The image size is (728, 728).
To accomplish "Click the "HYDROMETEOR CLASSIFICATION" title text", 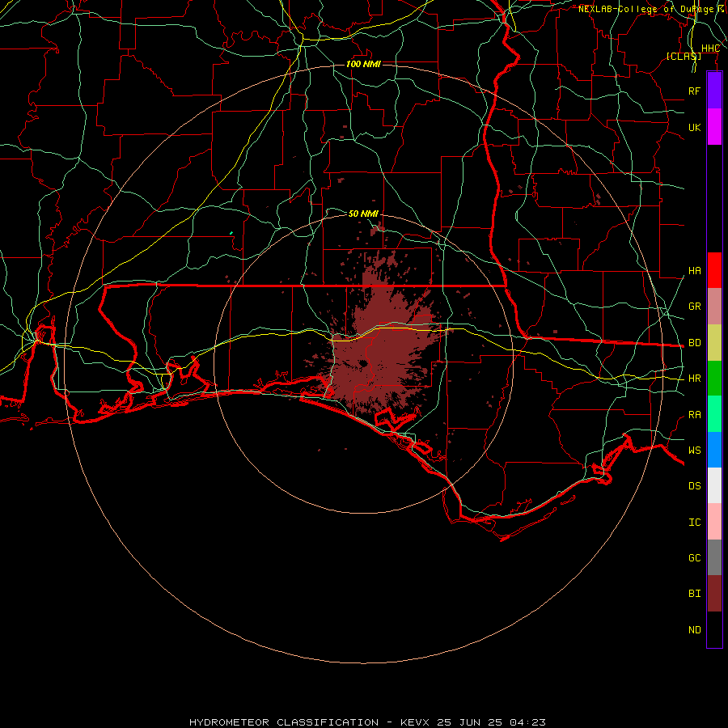I will point(284,722).
